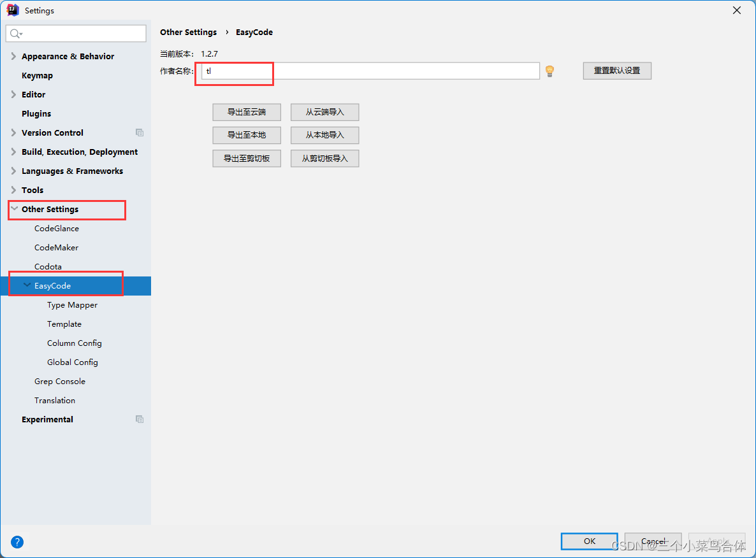
Task: Close the Settings dialog window
Action: pyautogui.click(x=737, y=10)
